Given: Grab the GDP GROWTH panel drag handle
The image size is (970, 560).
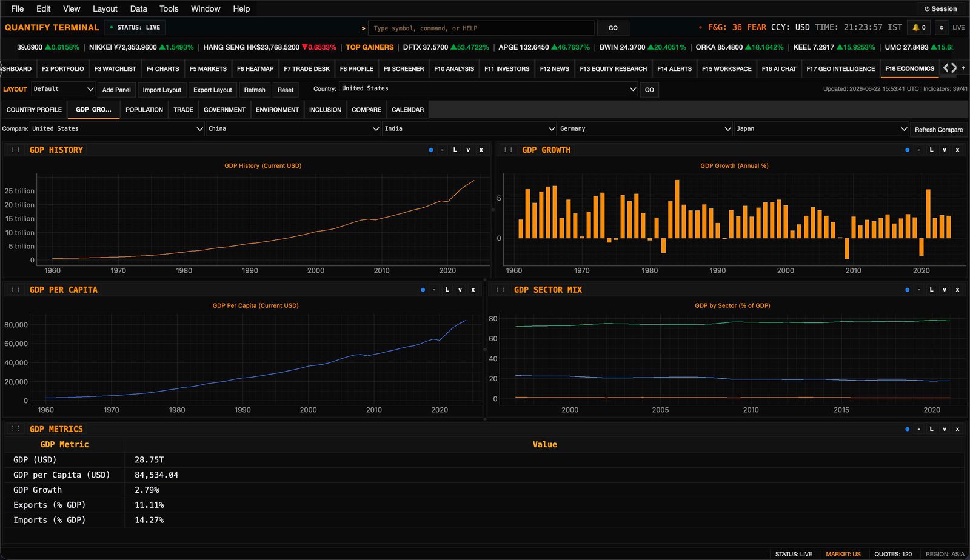Looking at the screenshot, I should click(509, 150).
